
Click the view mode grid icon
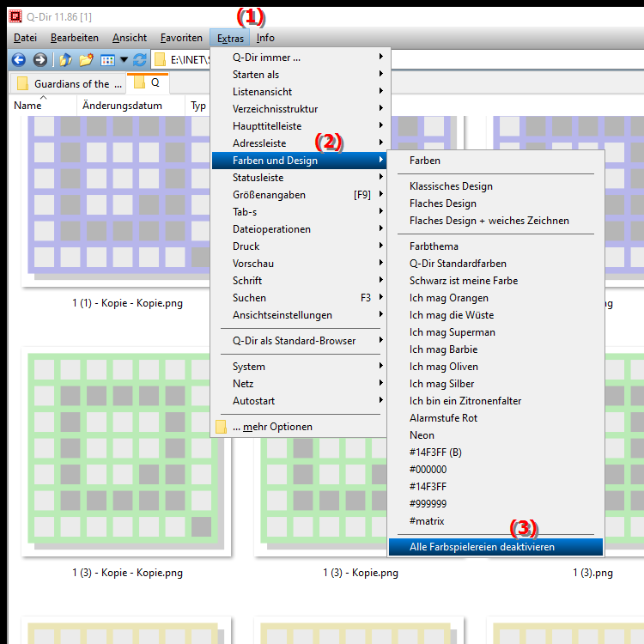coord(107,60)
